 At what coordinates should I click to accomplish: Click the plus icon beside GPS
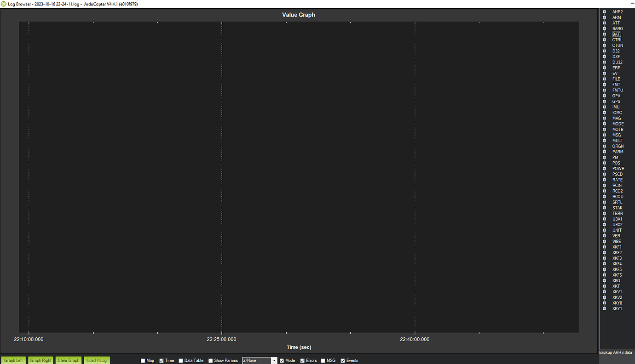[x=604, y=102]
